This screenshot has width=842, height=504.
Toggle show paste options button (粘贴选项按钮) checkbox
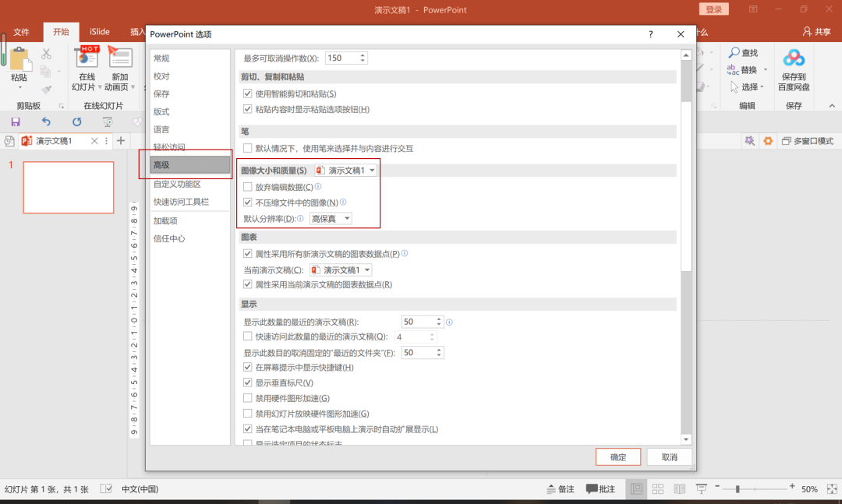[x=248, y=109]
